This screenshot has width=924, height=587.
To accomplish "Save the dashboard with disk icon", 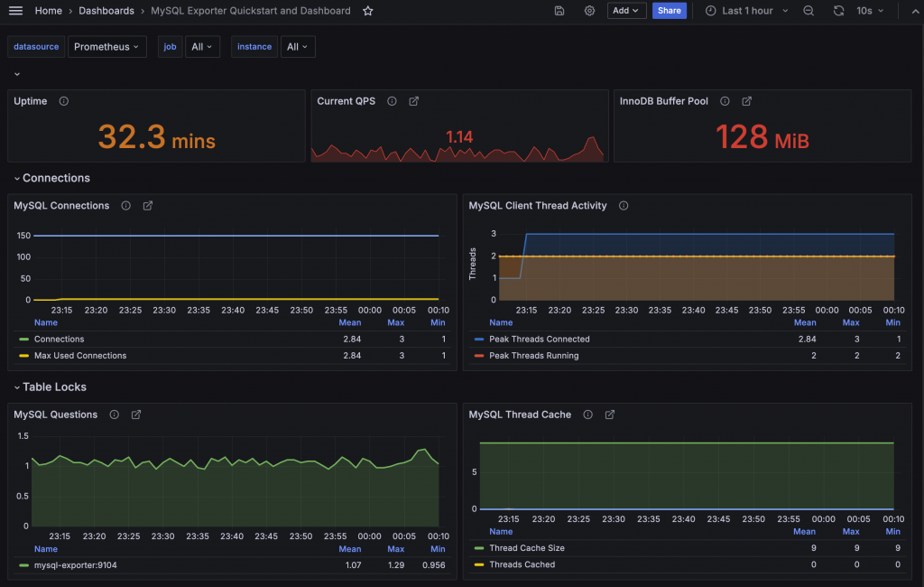I will point(559,11).
